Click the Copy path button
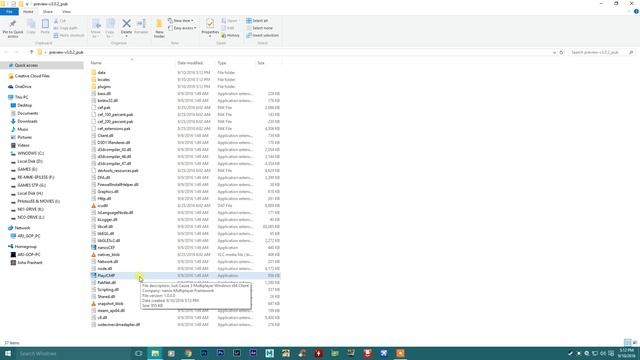 tap(66, 28)
